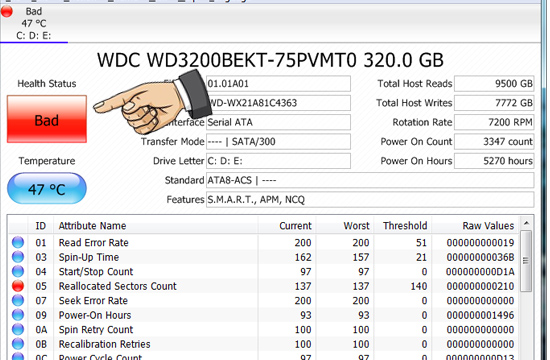
Task: Select the Bad 47 °C disk tab
Action: coord(34,23)
